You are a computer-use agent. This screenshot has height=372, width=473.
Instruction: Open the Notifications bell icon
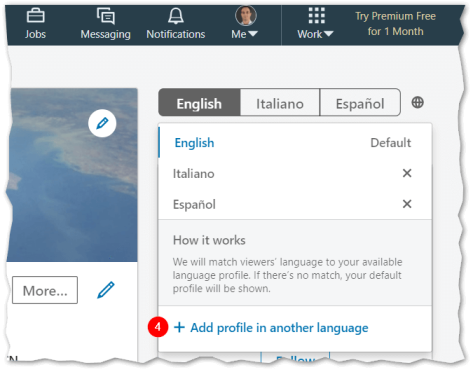coord(176,16)
